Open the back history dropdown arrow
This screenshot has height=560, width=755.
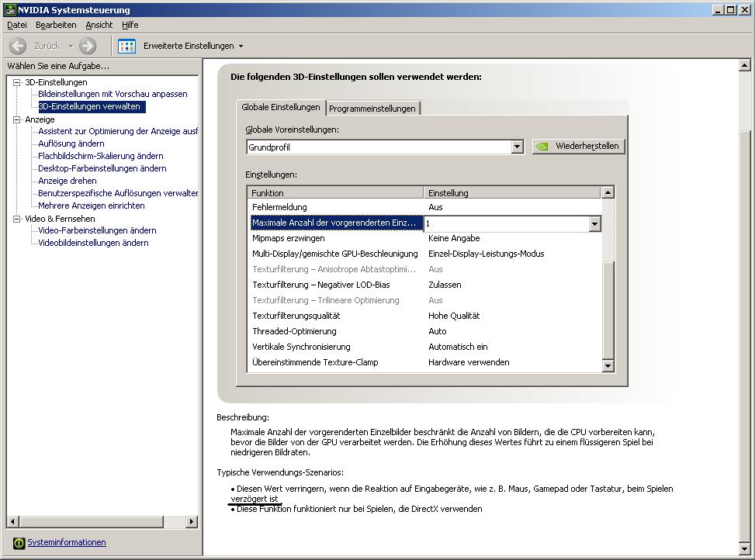[71, 47]
